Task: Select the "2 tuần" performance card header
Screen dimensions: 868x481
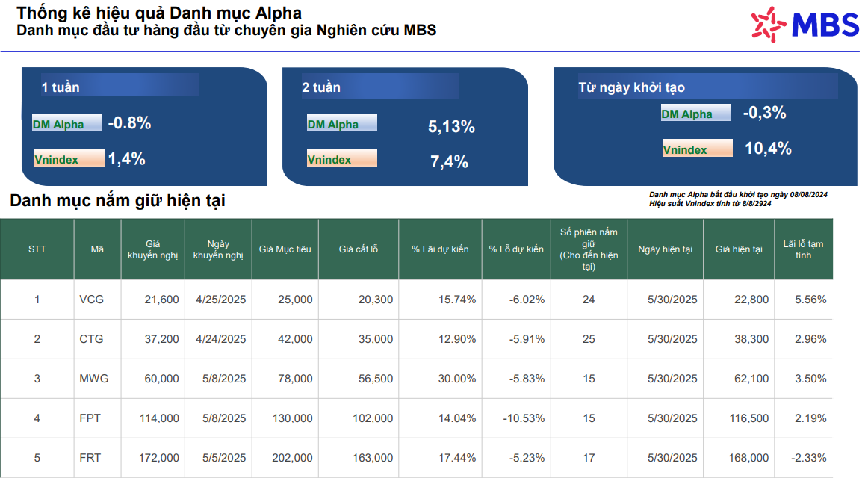Action: point(321,87)
